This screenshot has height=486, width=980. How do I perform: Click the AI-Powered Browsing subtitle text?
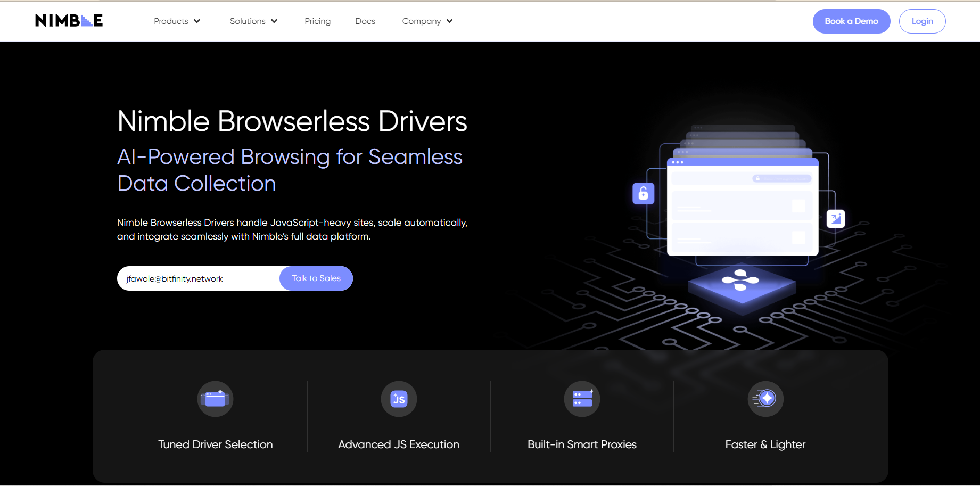tap(290, 170)
